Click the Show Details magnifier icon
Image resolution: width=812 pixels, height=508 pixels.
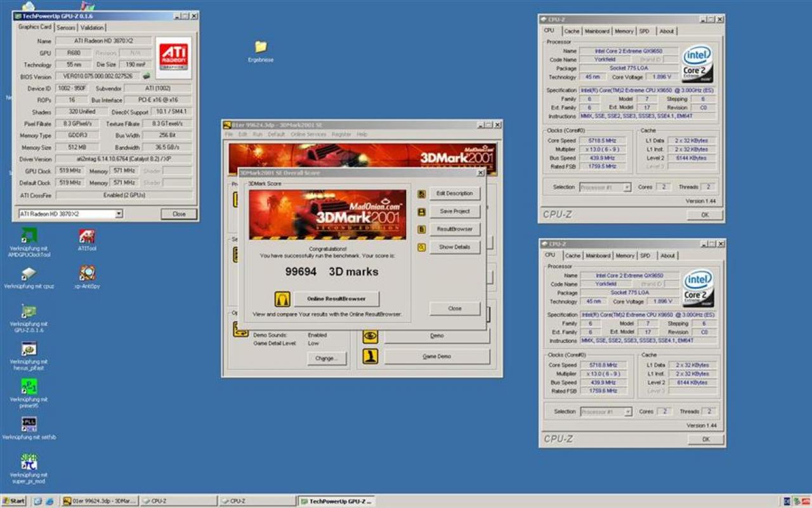click(x=422, y=247)
